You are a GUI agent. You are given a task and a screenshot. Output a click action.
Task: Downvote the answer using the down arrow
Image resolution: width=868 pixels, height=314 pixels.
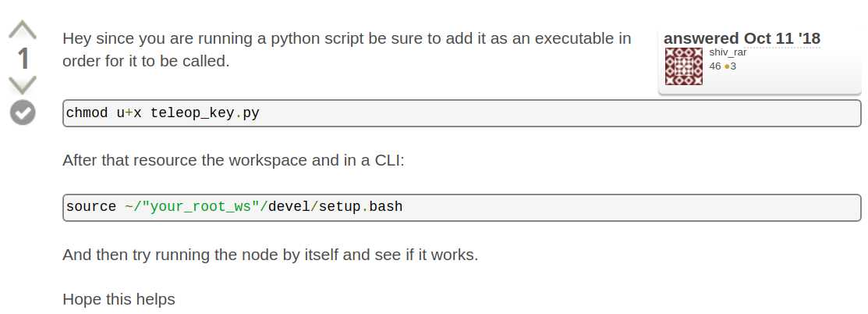click(23, 85)
